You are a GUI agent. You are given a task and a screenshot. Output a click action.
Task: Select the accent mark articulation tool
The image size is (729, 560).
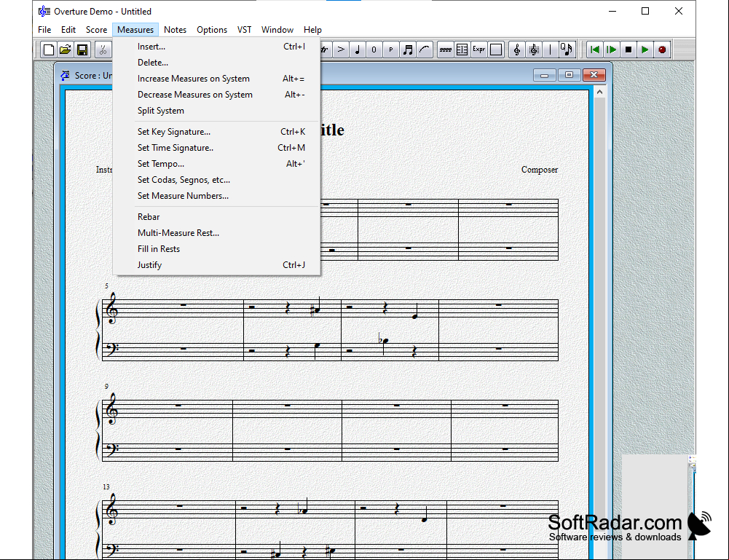click(x=341, y=50)
